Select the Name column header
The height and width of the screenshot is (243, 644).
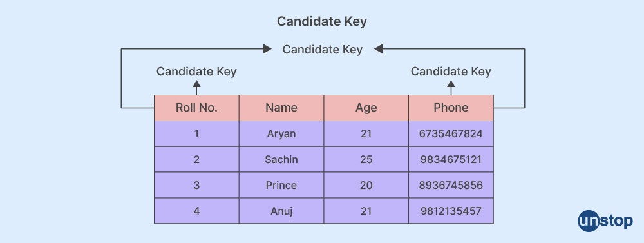[x=281, y=108]
